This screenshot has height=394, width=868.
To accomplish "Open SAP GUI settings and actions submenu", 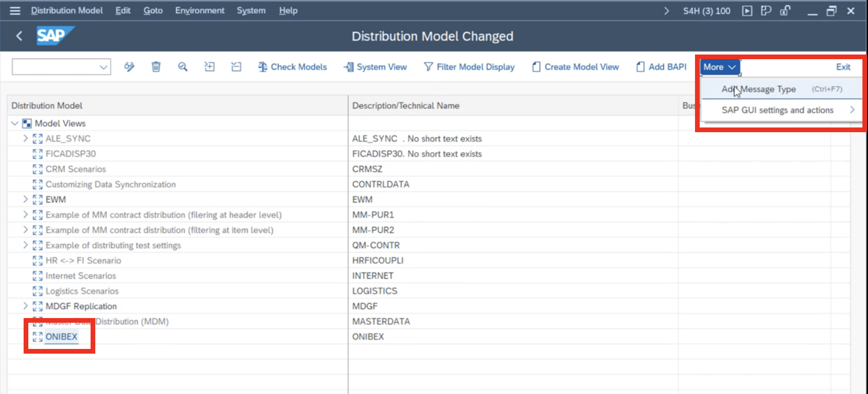I will [782, 110].
